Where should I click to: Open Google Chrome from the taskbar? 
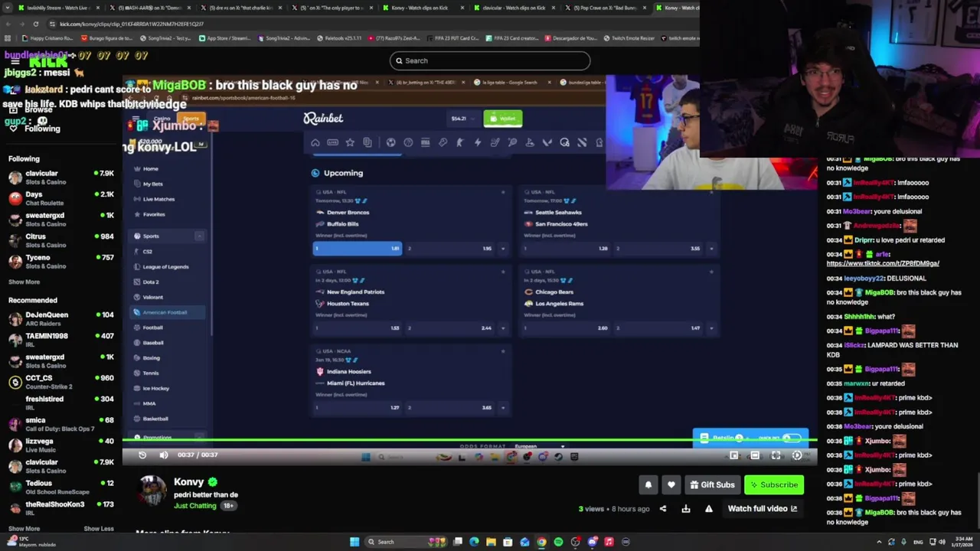click(x=542, y=542)
